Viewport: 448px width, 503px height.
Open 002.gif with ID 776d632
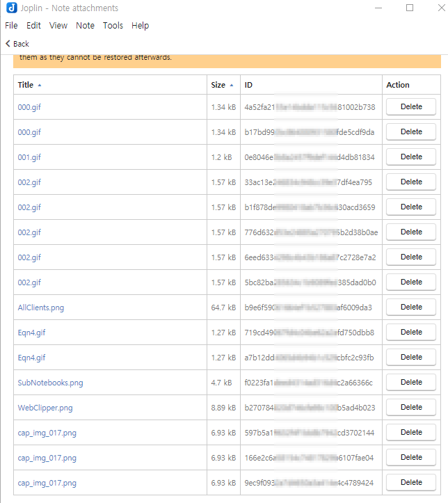(x=29, y=232)
